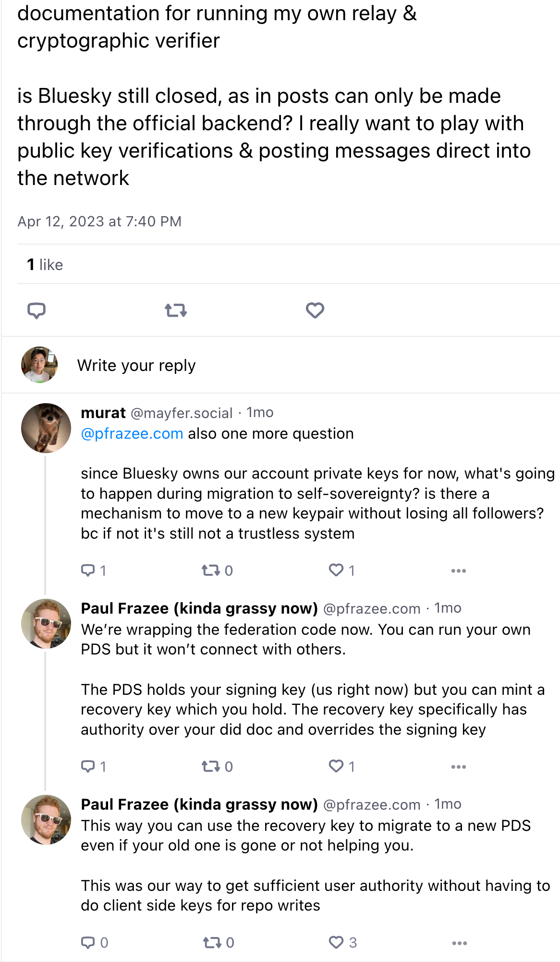
Task: Like Paul Frazee's recovery key explanation post
Action: pyautogui.click(x=336, y=766)
